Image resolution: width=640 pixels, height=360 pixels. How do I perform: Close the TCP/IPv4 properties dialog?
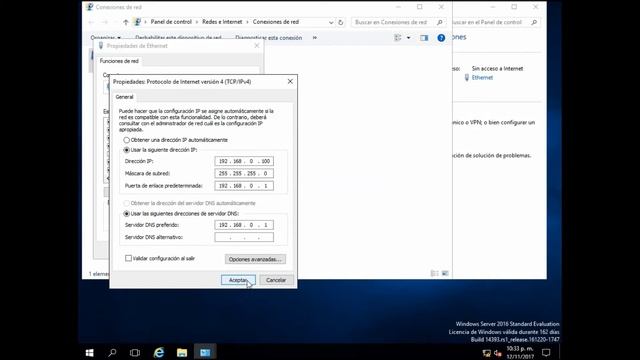290,82
